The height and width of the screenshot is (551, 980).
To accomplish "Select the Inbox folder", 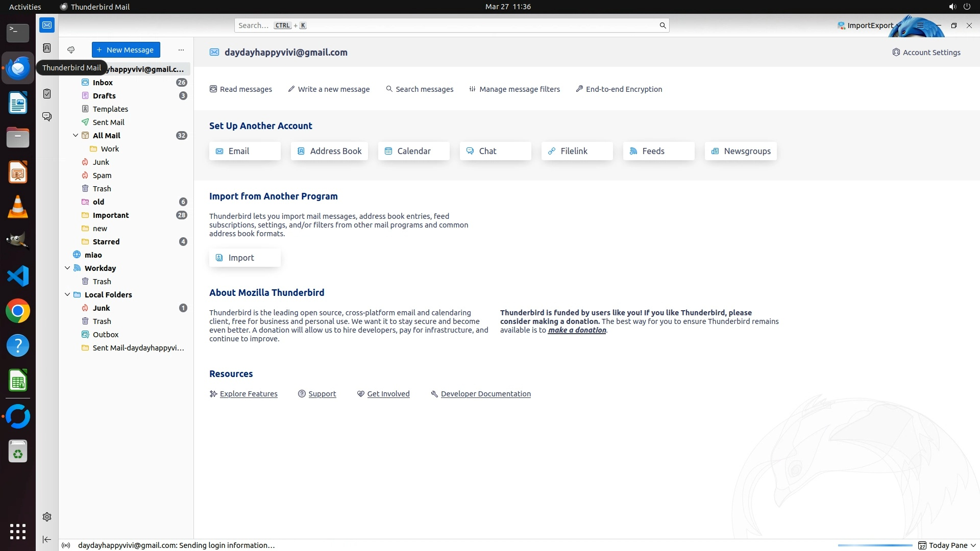I will 103,83.
